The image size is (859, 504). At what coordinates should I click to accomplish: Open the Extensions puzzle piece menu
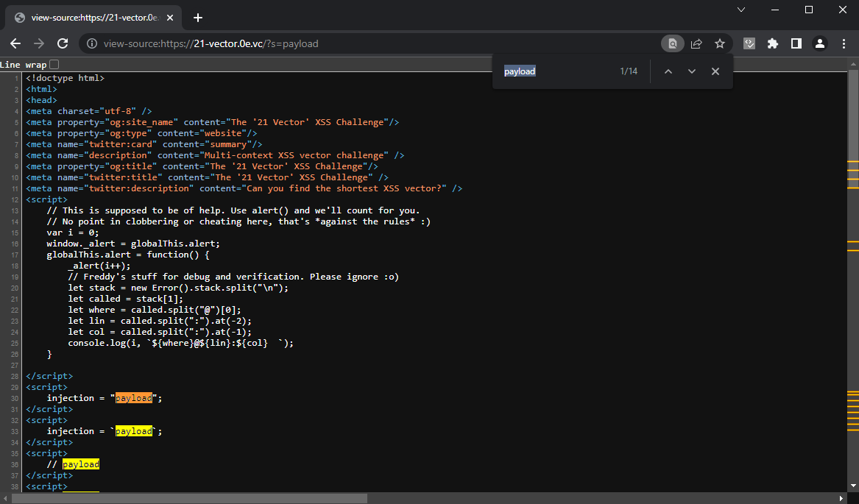point(772,43)
